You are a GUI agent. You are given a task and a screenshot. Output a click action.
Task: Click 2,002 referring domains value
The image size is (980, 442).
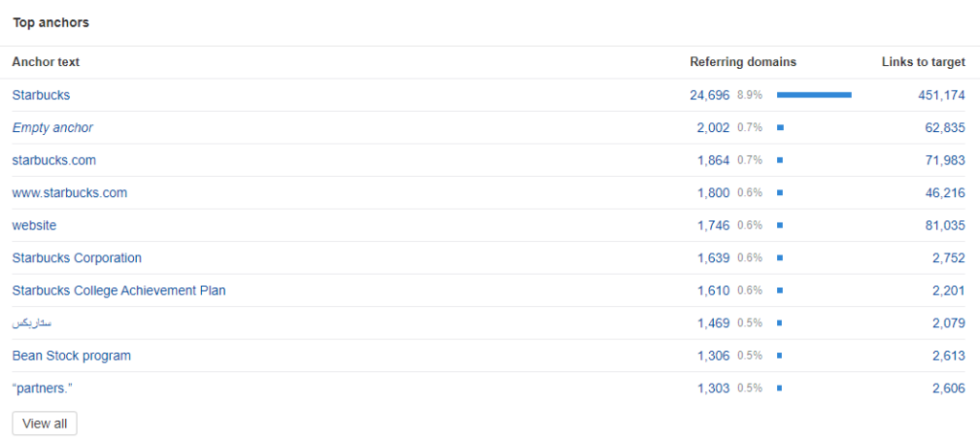[x=713, y=127]
